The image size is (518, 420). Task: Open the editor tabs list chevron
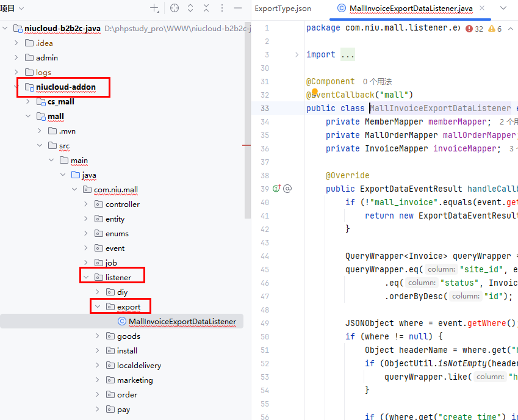pyautogui.click(x=503, y=9)
